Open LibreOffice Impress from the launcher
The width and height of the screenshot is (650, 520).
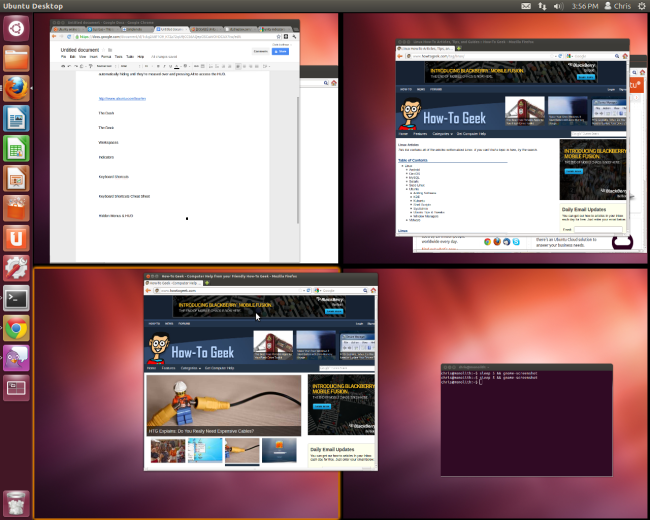16,179
